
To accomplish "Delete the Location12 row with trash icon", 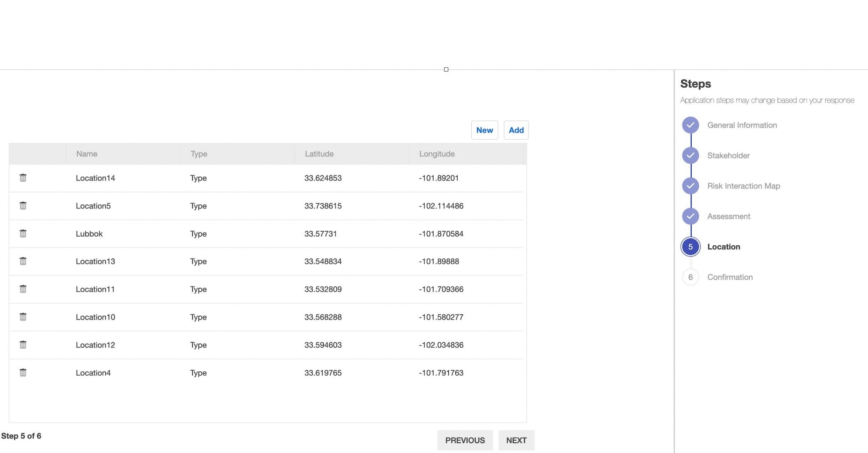I will [x=23, y=345].
